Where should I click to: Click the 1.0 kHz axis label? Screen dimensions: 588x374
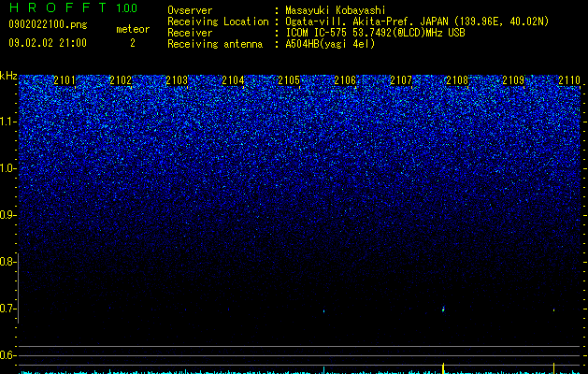click(7, 168)
